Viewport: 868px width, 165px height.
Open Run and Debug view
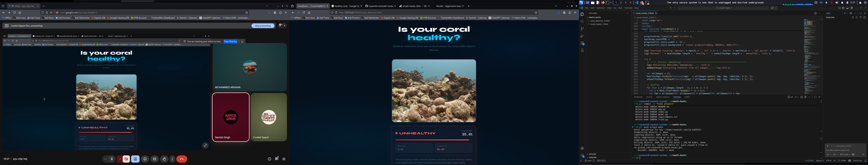coord(582,36)
